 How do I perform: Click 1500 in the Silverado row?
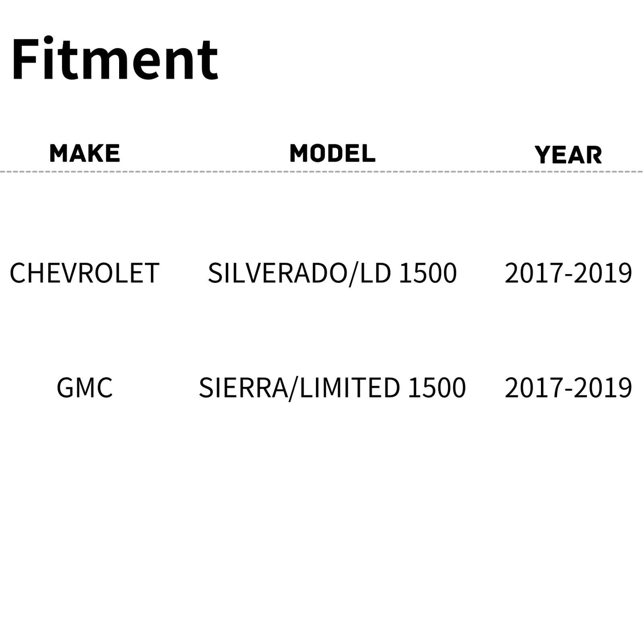(x=428, y=273)
